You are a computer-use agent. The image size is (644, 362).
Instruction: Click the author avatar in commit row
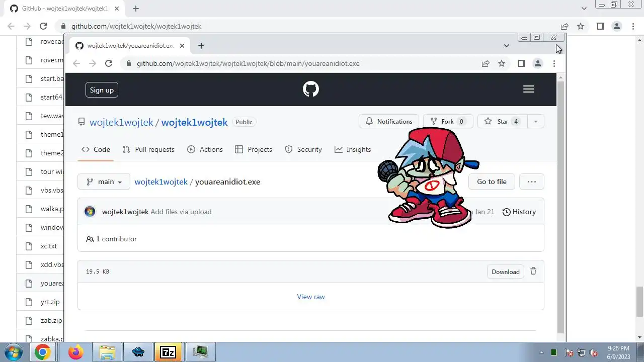tap(90, 212)
